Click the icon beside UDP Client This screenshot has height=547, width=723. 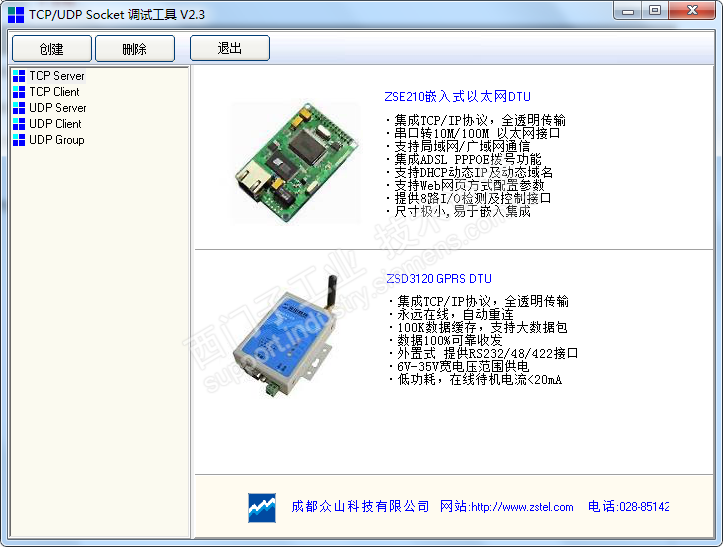tap(19, 124)
